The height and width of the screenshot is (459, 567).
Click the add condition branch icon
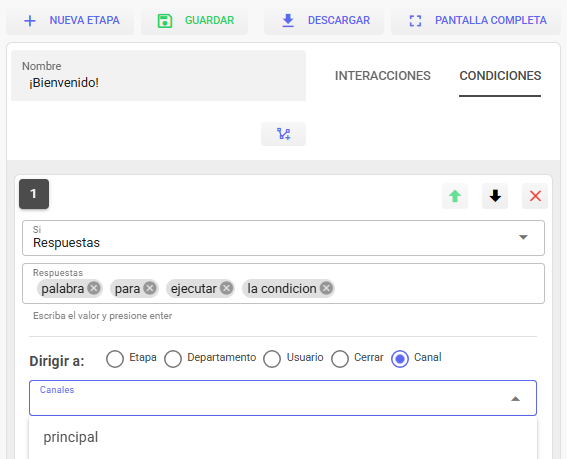pos(283,134)
